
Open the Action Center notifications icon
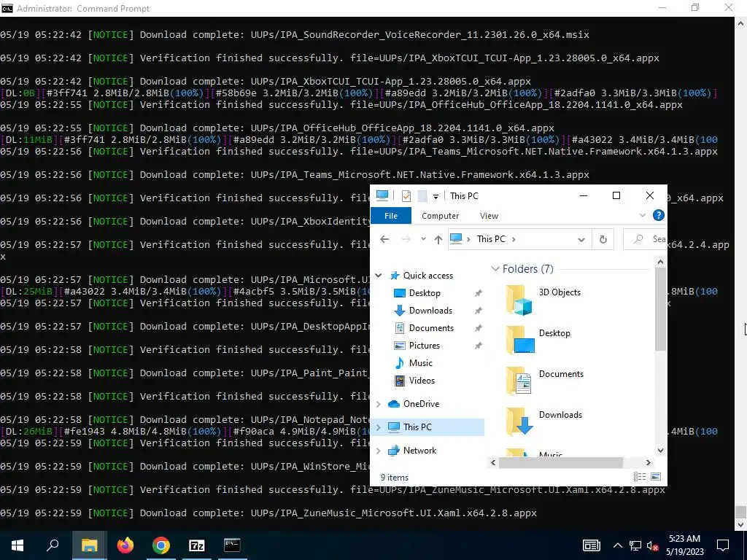[x=723, y=545]
